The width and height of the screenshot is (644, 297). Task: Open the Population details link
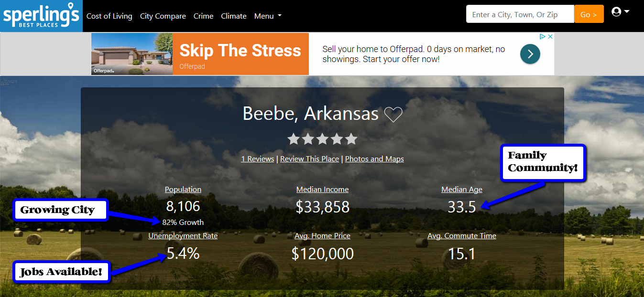(183, 189)
